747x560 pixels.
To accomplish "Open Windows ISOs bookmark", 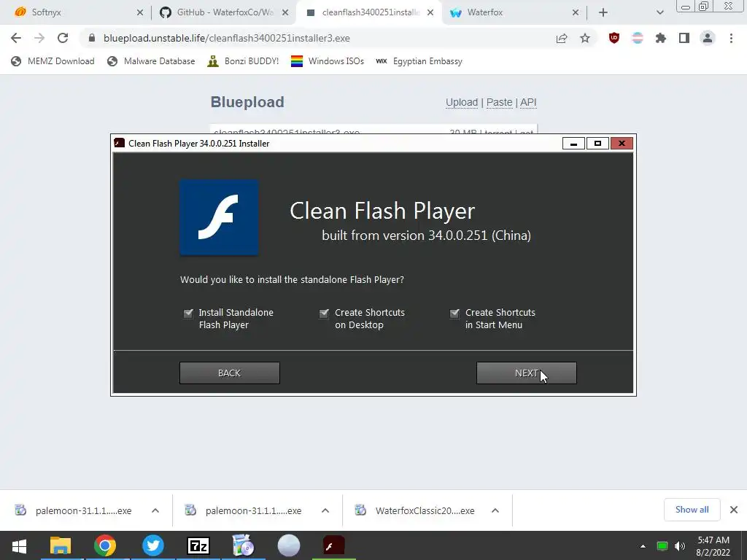I will [328, 61].
